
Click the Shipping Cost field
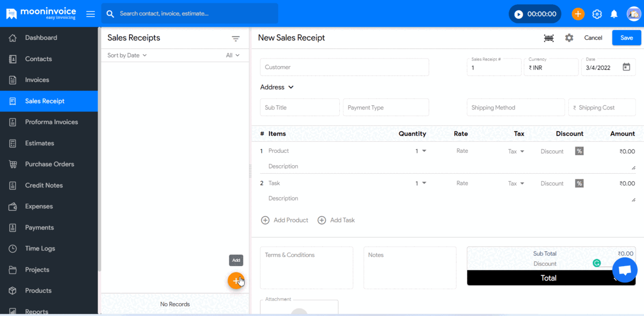[602, 107]
